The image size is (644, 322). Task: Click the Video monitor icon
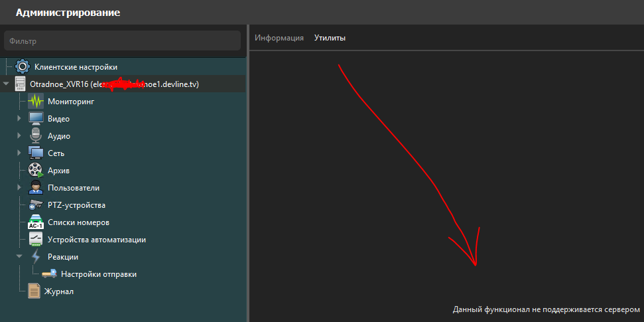(x=36, y=118)
